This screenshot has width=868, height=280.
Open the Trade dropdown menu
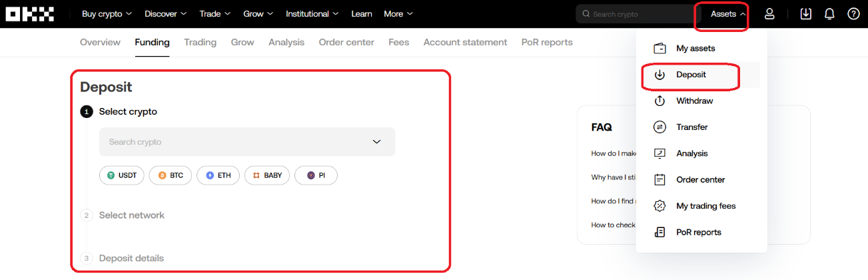tap(215, 14)
